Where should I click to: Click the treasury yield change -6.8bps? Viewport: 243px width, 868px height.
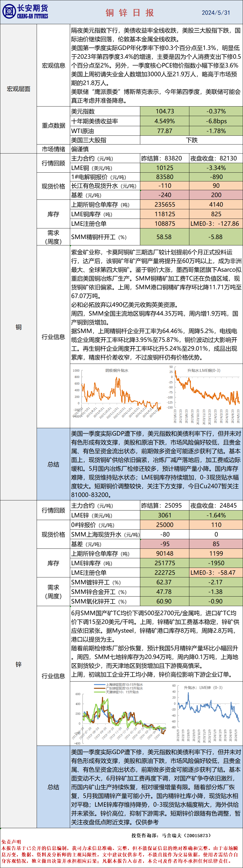[216, 121]
